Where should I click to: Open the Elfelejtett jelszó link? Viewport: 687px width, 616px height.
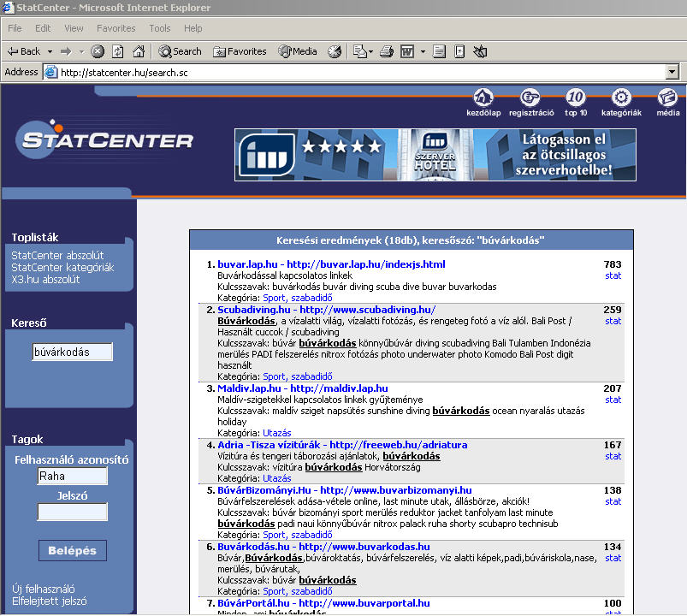point(50,601)
